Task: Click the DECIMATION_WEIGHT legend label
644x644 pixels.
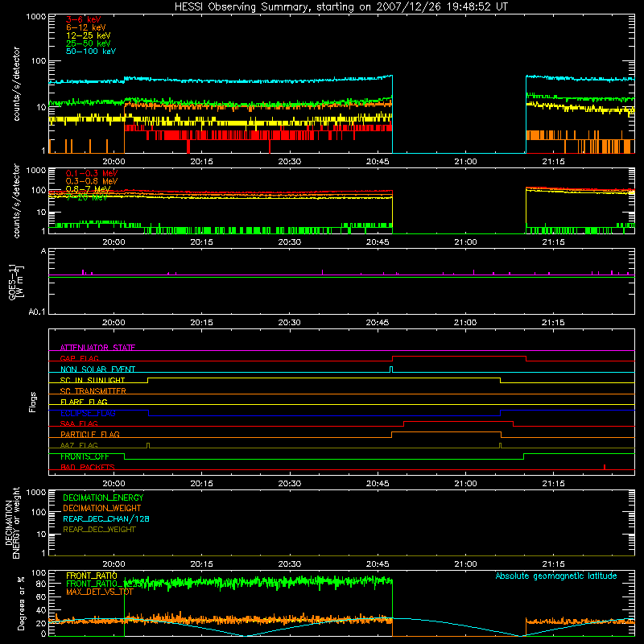Action: tap(102, 508)
